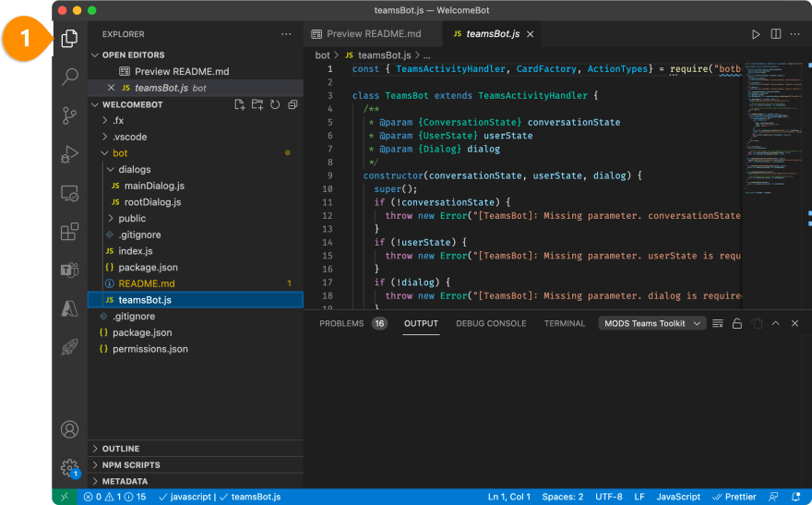The width and height of the screenshot is (812, 505).
Task: Open the MODS Teams Toolkit output dropdown
Action: point(652,324)
